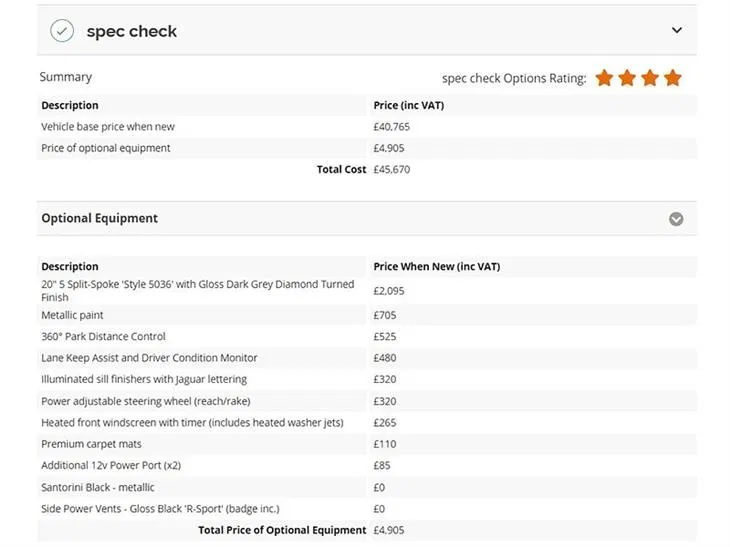
Task: Click the first orange rating star
Action: point(604,78)
